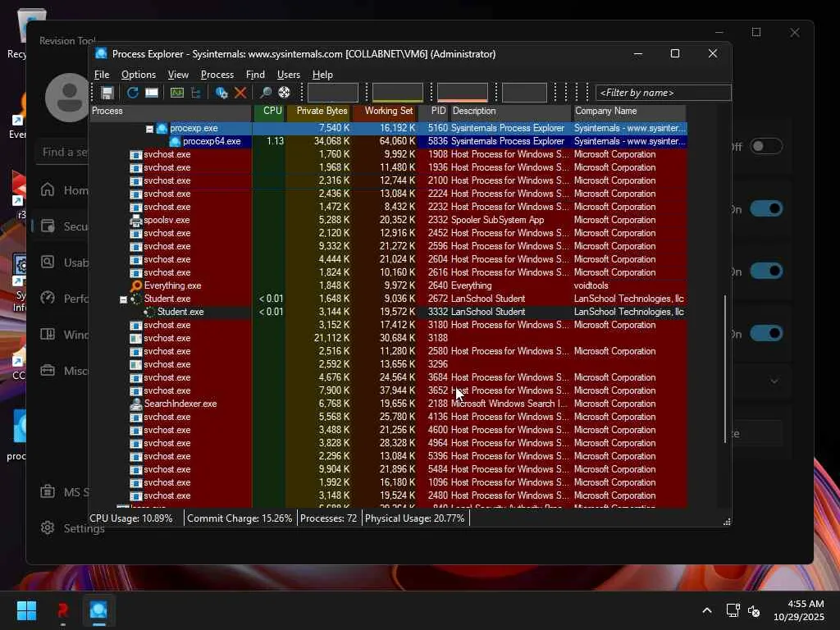Open the Options menu
Screen dimensions: 840x630
click(x=138, y=75)
